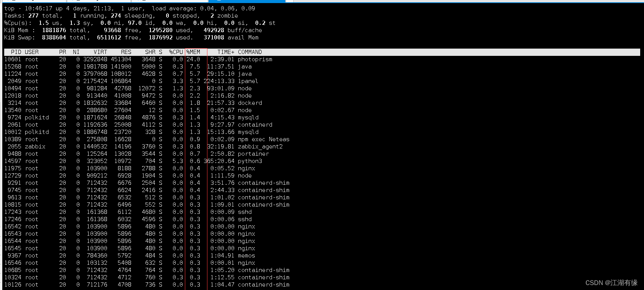This screenshot has height=290, width=644.
Task: Click the TIME+ column header
Action: (226, 52)
